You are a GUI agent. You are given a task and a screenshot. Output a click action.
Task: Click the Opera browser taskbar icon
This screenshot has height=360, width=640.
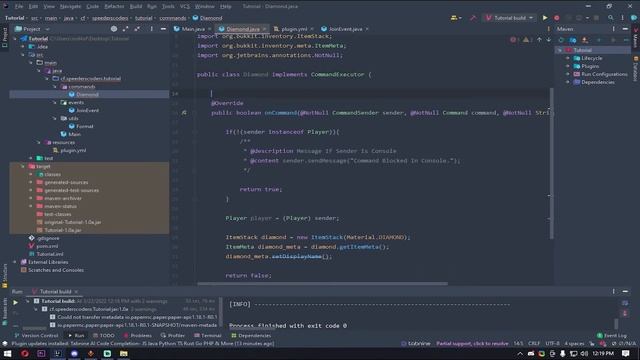[x=24, y=353]
